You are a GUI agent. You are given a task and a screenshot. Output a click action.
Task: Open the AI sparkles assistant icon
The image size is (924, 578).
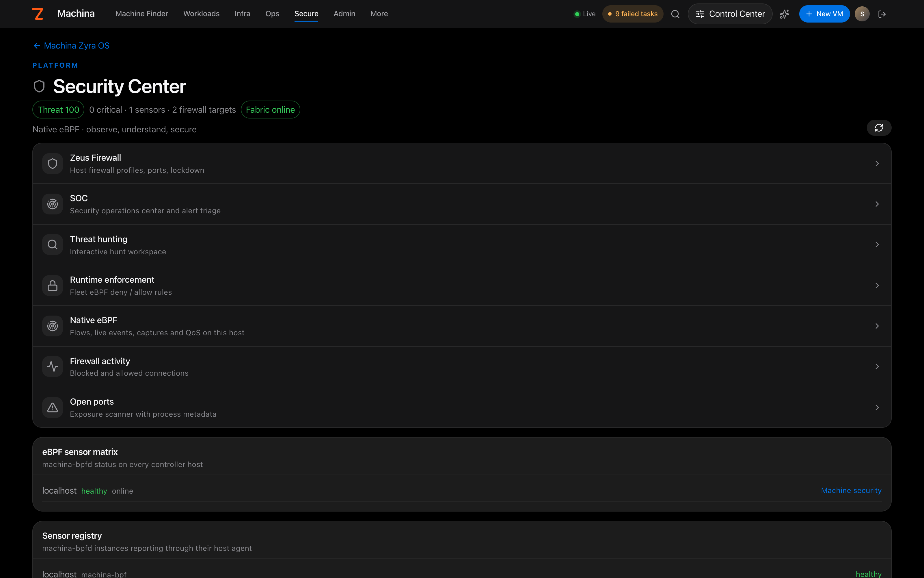click(x=784, y=14)
